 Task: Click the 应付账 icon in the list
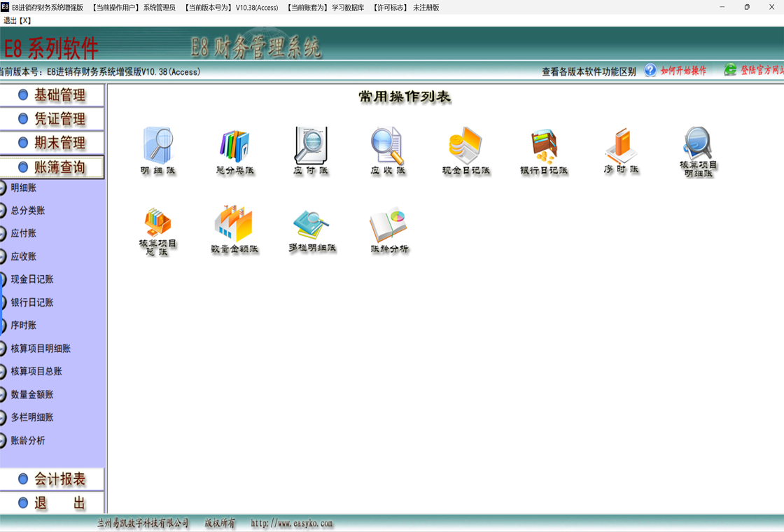[x=311, y=147]
